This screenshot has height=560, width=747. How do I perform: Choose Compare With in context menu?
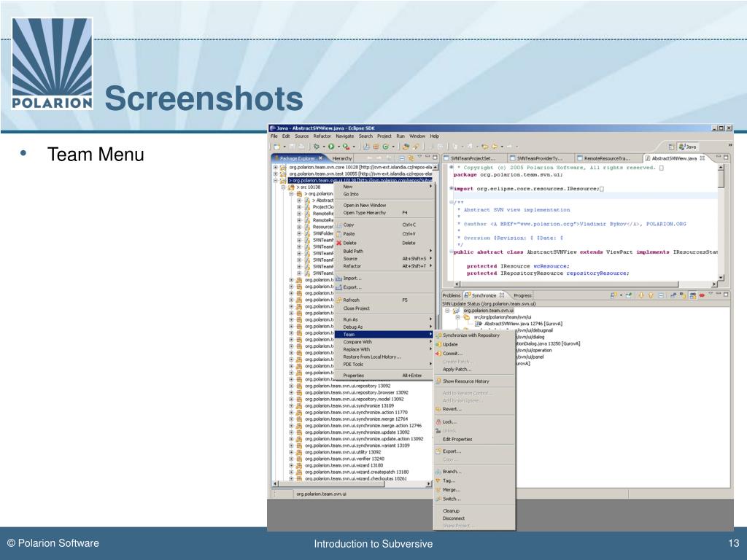point(384,342)
